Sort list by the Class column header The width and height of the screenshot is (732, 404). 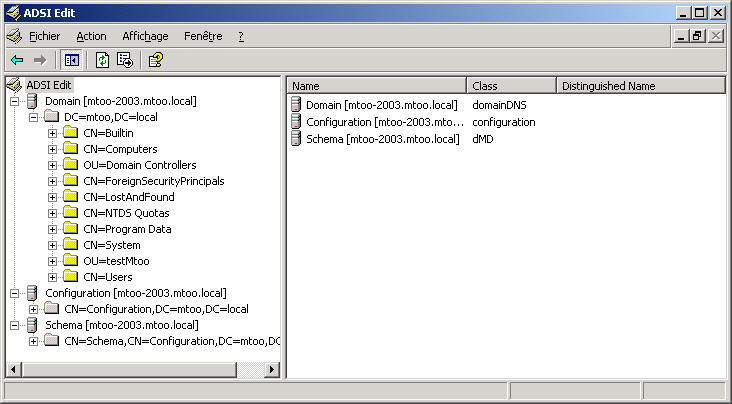tap(510, 86)
